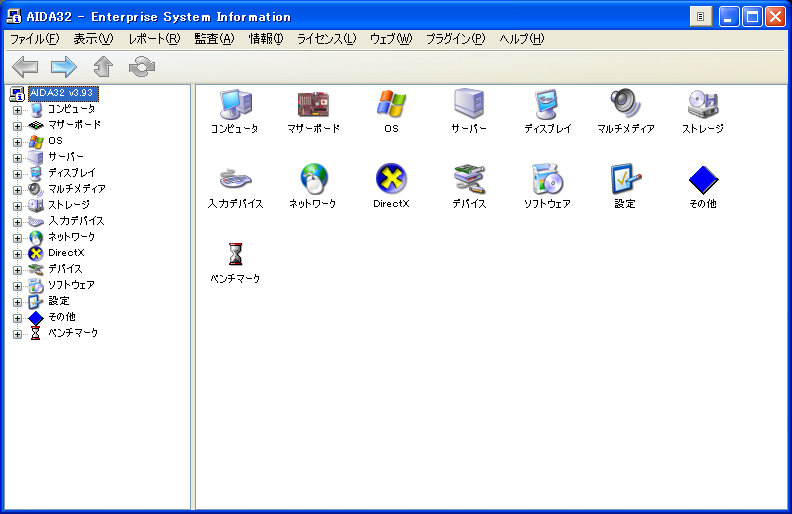
Task: Open the レポート(R) menu
Action: coord(154,39)
